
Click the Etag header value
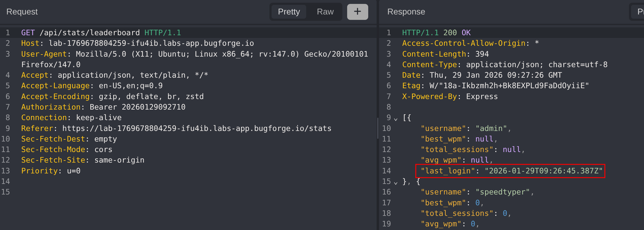[x=509, y=86]
